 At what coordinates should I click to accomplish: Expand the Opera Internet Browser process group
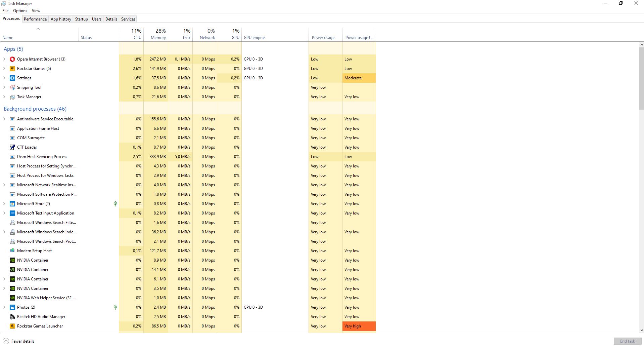pyautogui.click(x=4, y=59)
